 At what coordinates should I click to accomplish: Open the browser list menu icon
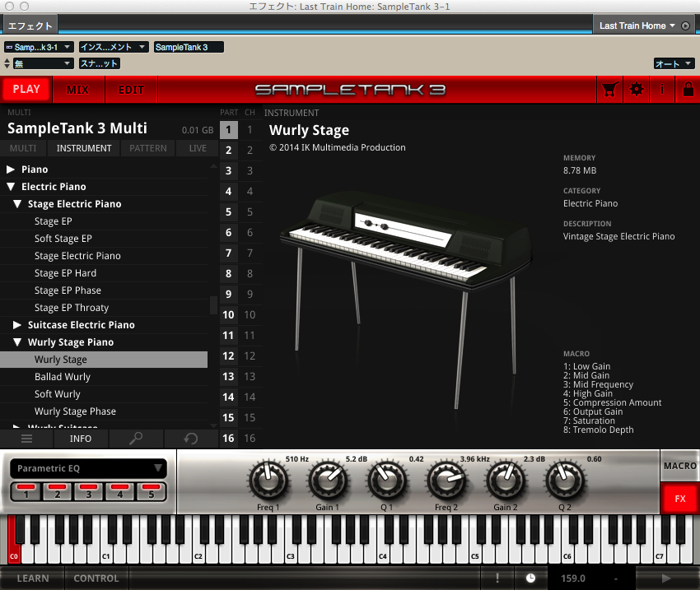27,439
